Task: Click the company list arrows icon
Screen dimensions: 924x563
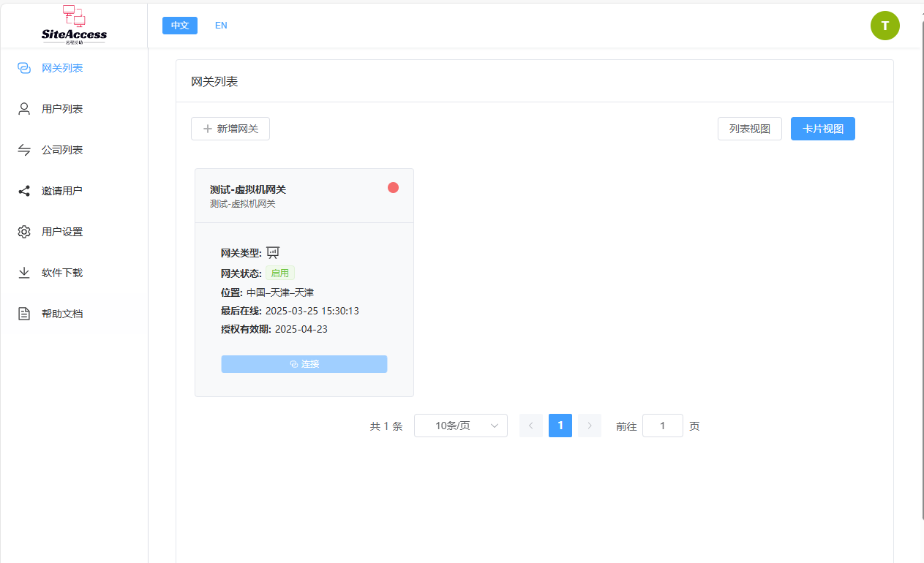Action: 24,150
